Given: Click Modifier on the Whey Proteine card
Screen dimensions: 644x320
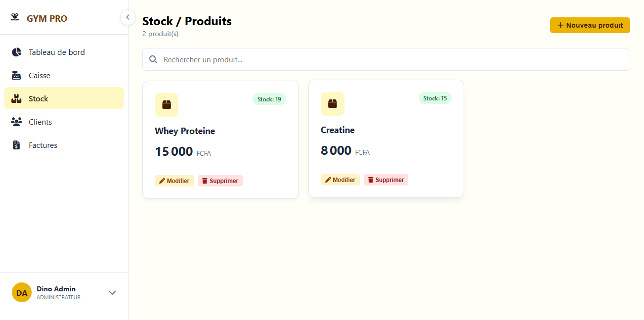Looking at the screenshot, I should pyautogui.click(x=174, y=181).
